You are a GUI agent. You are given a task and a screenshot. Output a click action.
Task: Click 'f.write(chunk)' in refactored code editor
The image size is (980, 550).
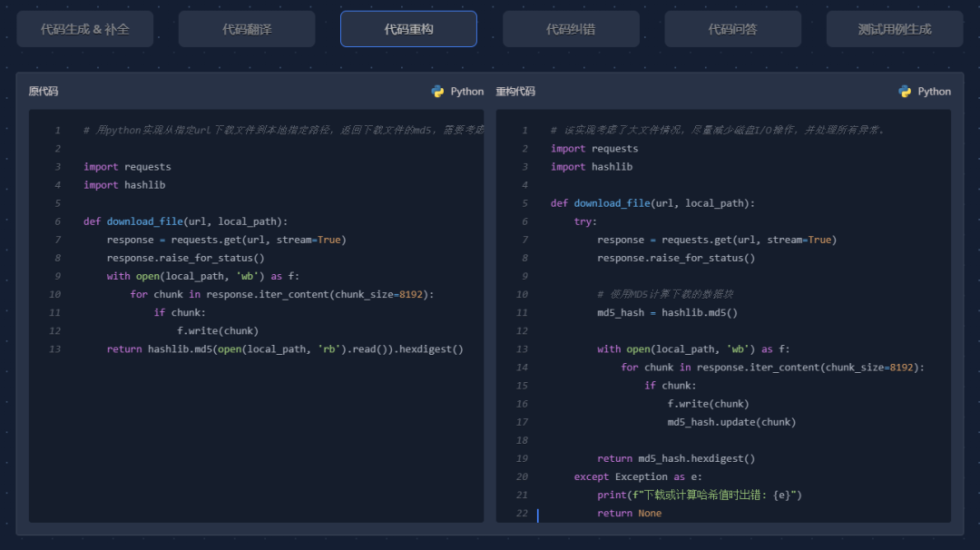[708, 404]
